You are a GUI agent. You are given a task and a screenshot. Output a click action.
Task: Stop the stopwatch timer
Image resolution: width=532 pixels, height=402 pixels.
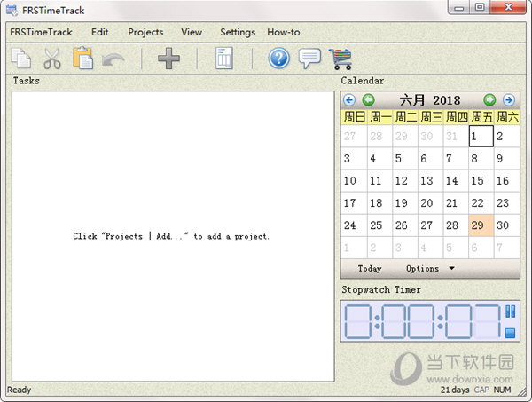[510, 333]
